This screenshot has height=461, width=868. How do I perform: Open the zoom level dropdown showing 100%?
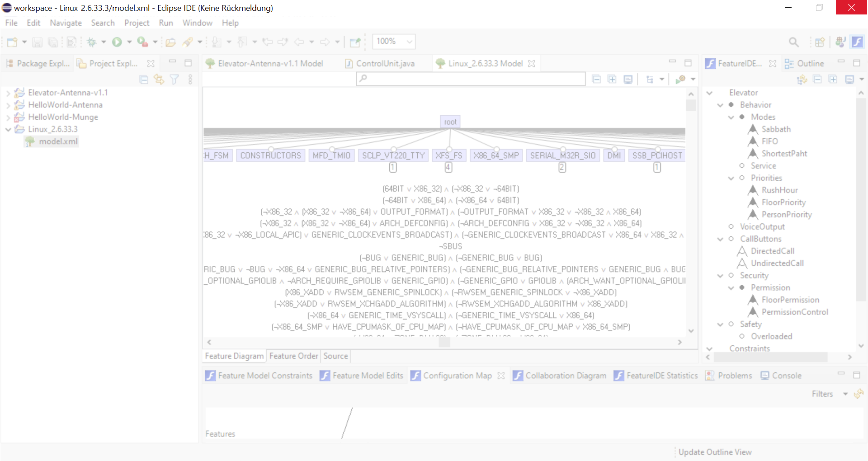407,42
